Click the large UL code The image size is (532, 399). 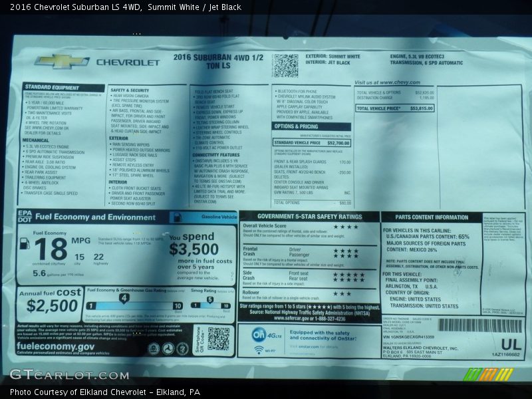[x=511, y=344]
